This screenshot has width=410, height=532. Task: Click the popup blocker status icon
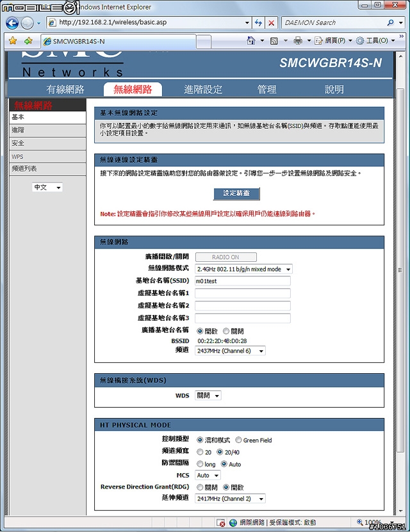[220, 523]
